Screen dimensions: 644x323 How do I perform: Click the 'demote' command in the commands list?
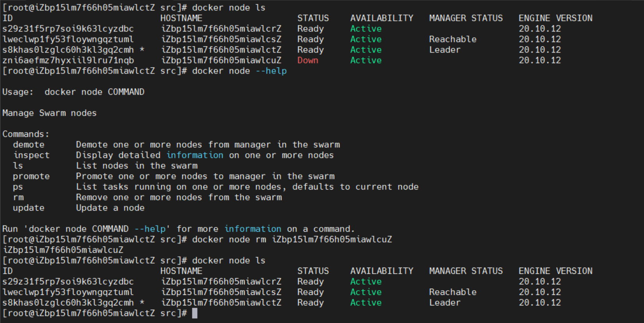point(28,145)
